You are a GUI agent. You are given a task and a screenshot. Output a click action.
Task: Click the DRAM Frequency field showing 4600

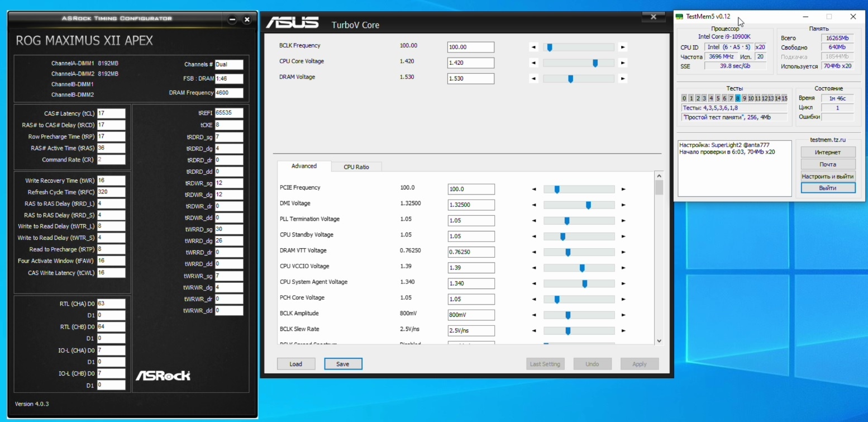point(229,93)
